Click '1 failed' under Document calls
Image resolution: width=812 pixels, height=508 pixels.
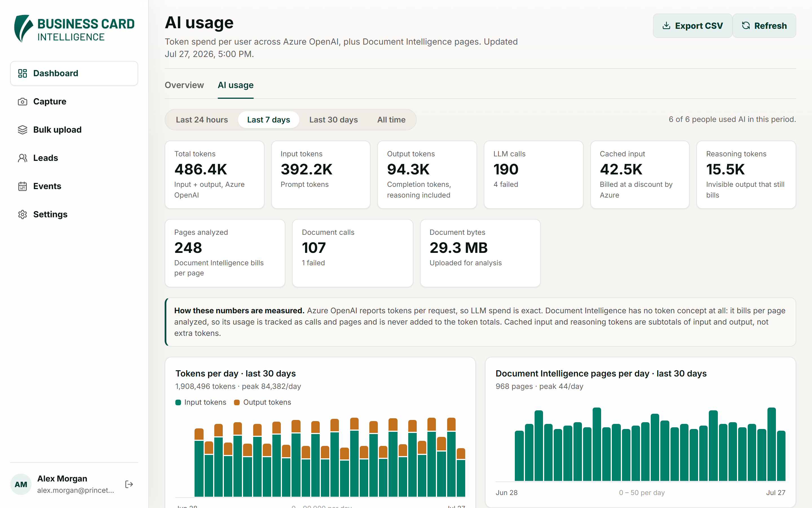click(314, 263)
